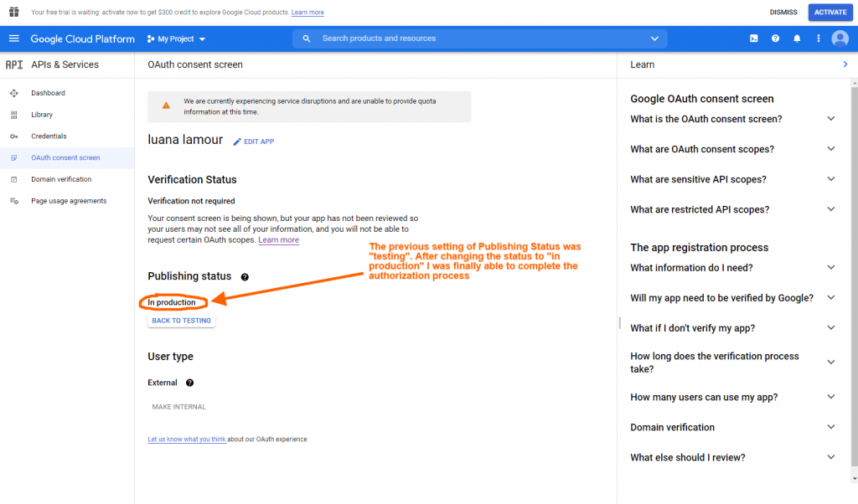Image resolution: width=858 pixels, height=504 pixels.
Task: Dismiss the free trial banner
Action: [x=783, y=12]
